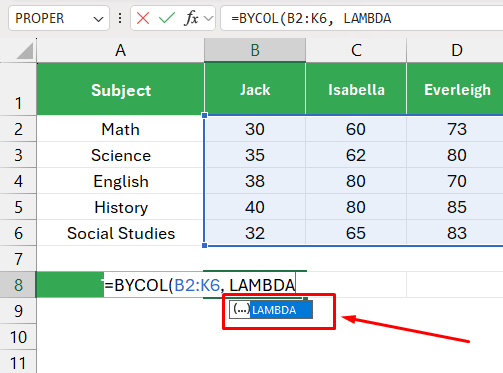This screenshot has width=503, height=373.
Task: Select column C header
Action: (356, 50)
